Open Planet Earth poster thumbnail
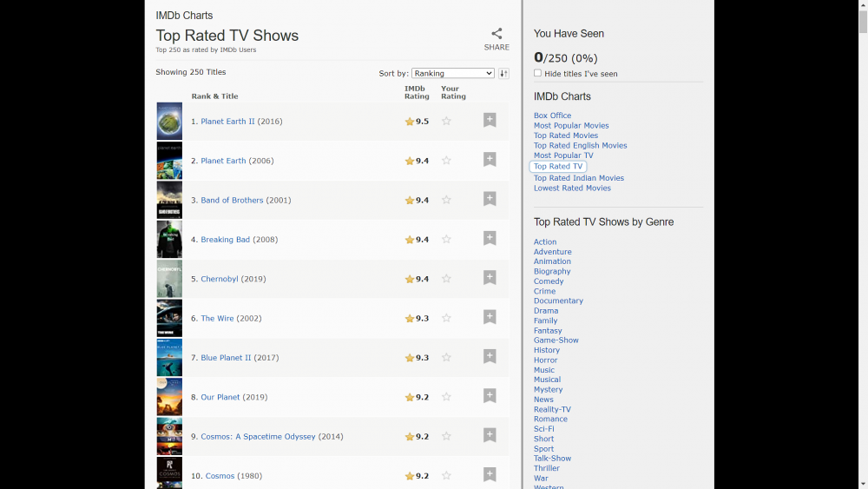This screenshot has height=489, width=868. (169, 161)
